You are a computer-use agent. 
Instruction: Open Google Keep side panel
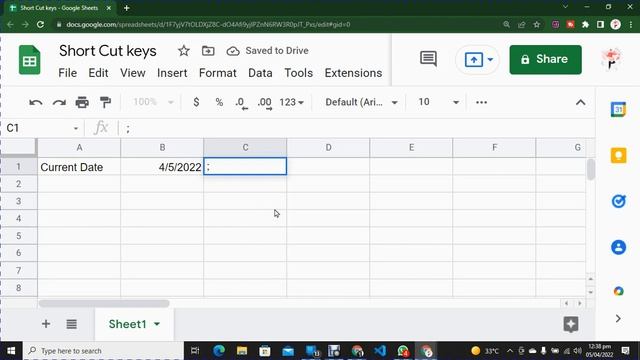[618, 156]
